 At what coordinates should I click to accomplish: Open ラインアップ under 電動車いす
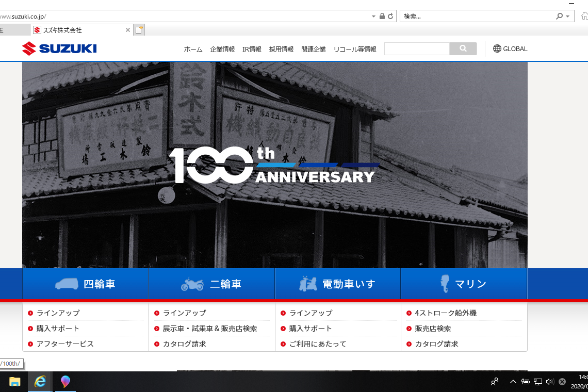tap(311, 313)
